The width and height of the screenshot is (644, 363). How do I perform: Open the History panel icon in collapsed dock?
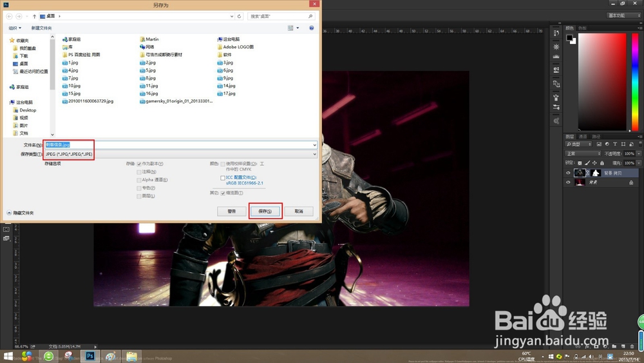click(556, 34)
